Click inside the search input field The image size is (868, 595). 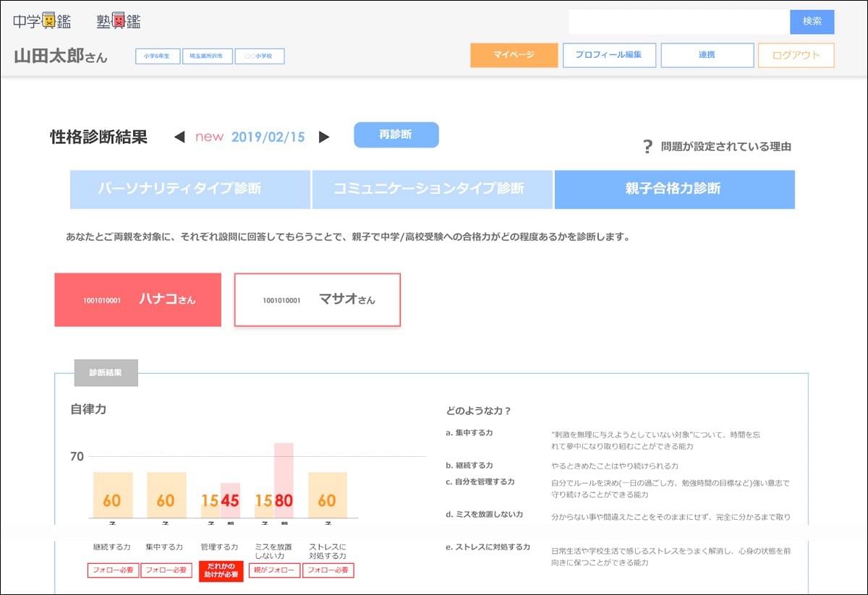click(678, 22)
